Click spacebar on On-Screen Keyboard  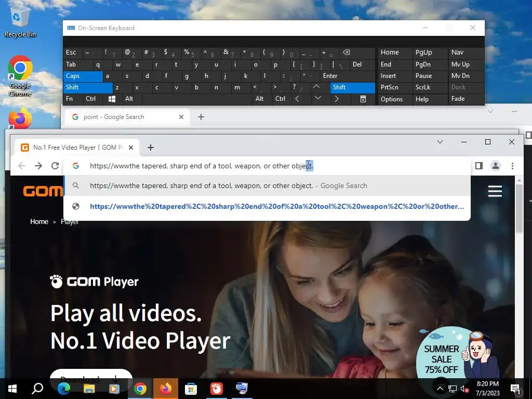click(x=197, y=99)
